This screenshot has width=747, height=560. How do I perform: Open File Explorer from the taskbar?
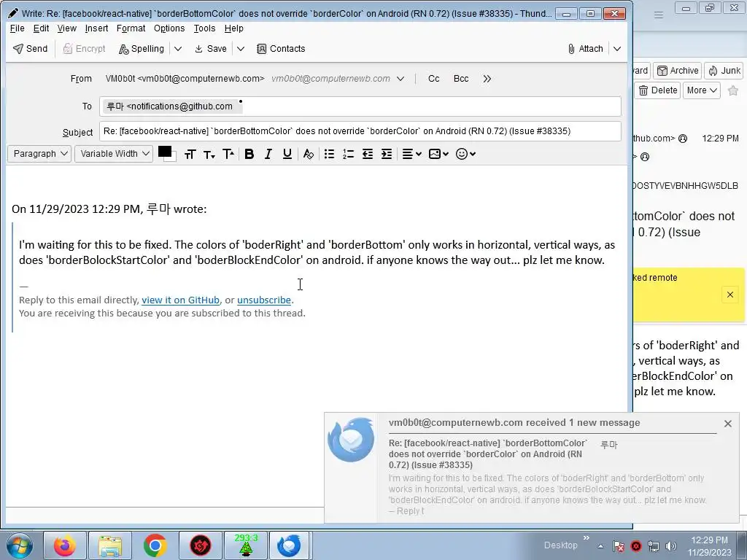click(x=110, y=545)
